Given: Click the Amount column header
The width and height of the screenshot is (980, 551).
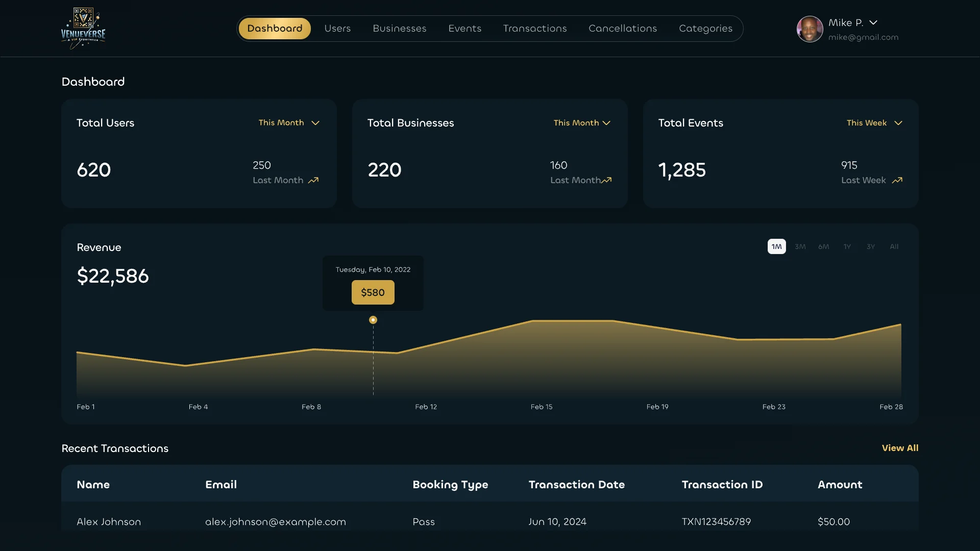Looking at the screenshot, I should tap(840, 485).
